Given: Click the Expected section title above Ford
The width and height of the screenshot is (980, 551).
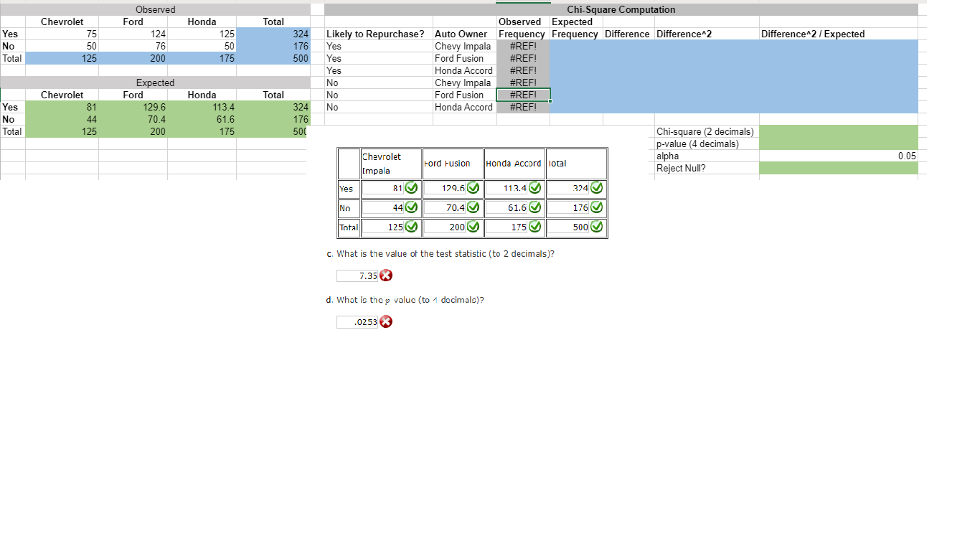Looking at the screenshot, I should click(156, 83).
